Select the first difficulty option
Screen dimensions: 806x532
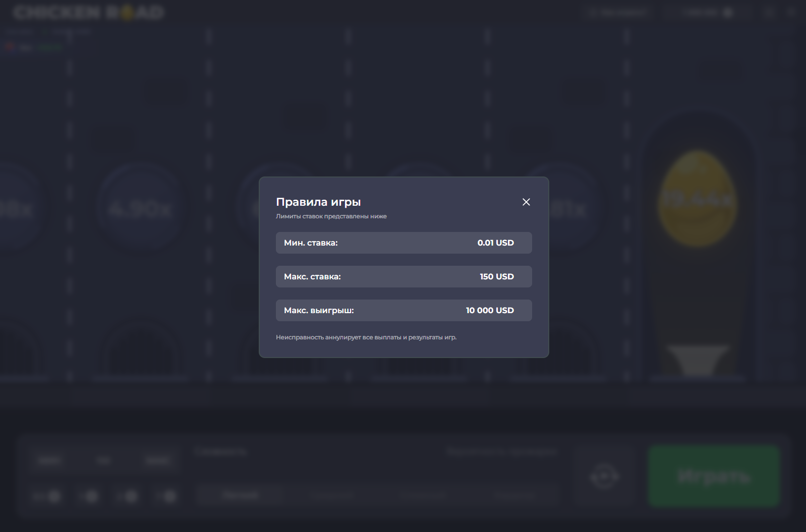pos(240,495)
